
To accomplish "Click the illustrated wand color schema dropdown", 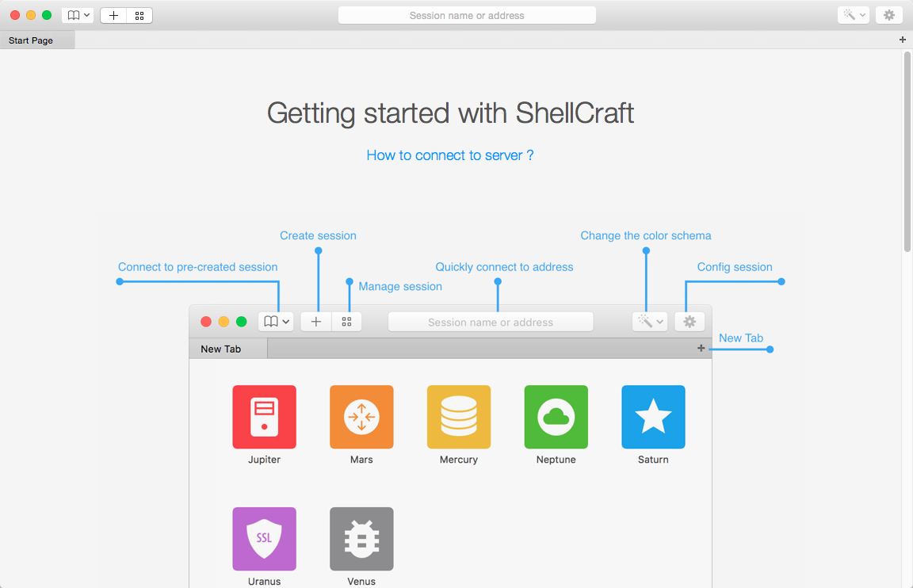I will (650, 322).
